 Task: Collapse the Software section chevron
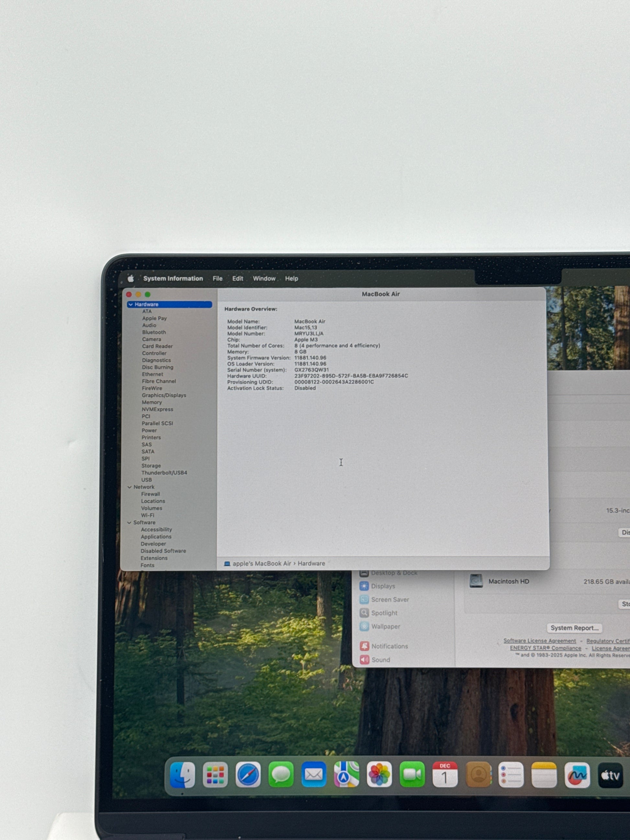129,522
